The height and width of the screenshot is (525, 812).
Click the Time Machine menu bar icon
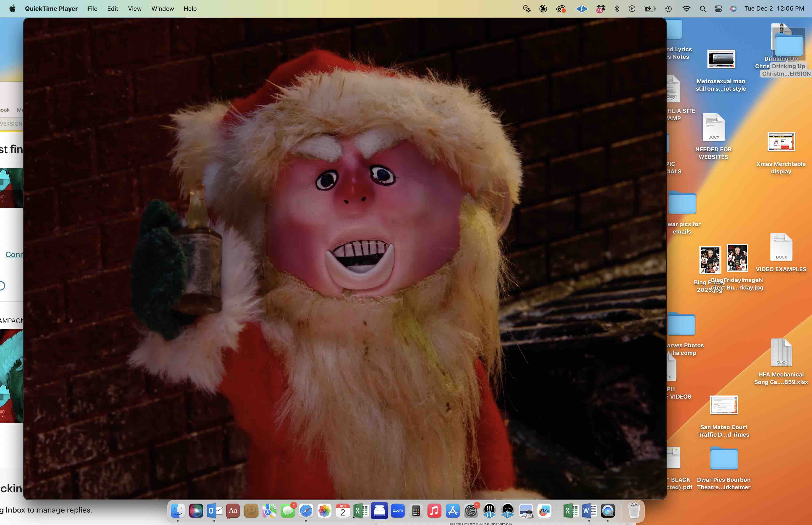point(668,9)
